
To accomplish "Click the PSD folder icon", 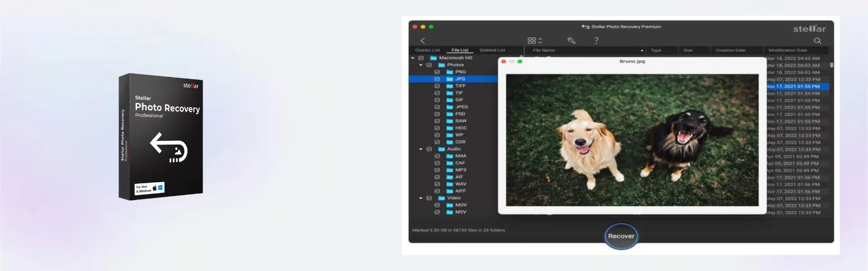I will (x=450, y=114).
